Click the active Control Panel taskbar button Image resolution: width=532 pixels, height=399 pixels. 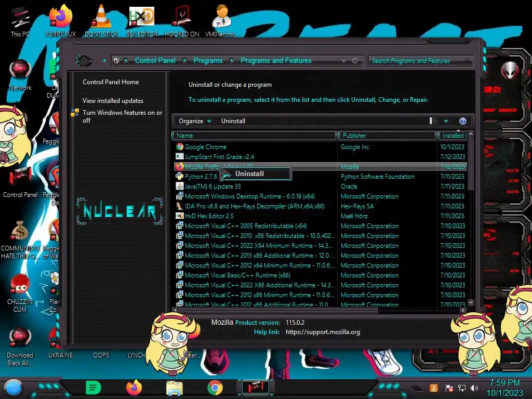click(x=256, y=388)
